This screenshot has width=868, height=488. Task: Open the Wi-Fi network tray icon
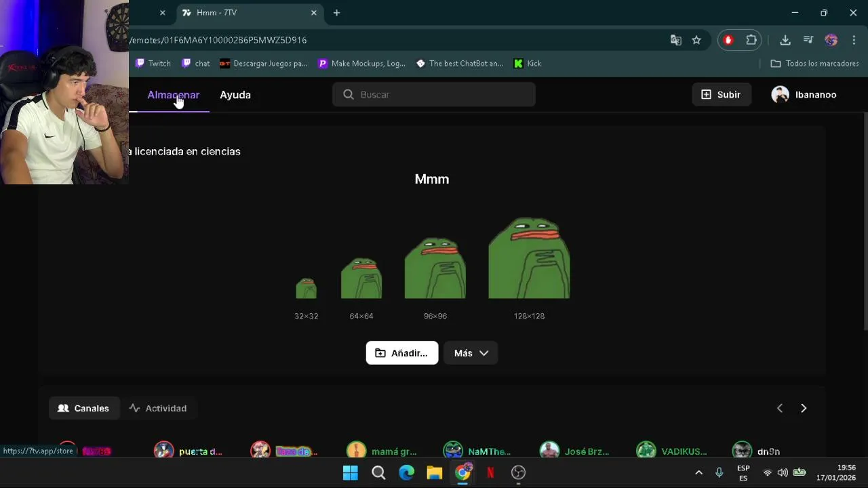pos(768,472)
